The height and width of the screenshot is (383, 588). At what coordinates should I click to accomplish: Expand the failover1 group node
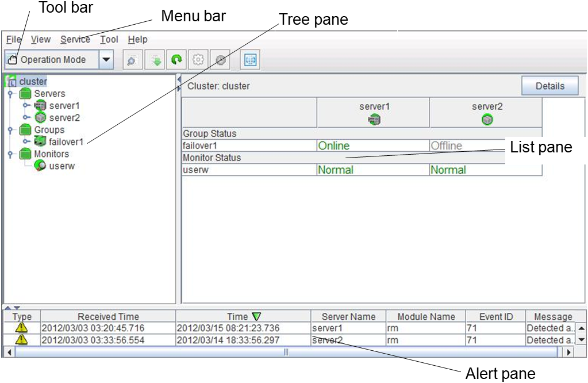(26, 142)
